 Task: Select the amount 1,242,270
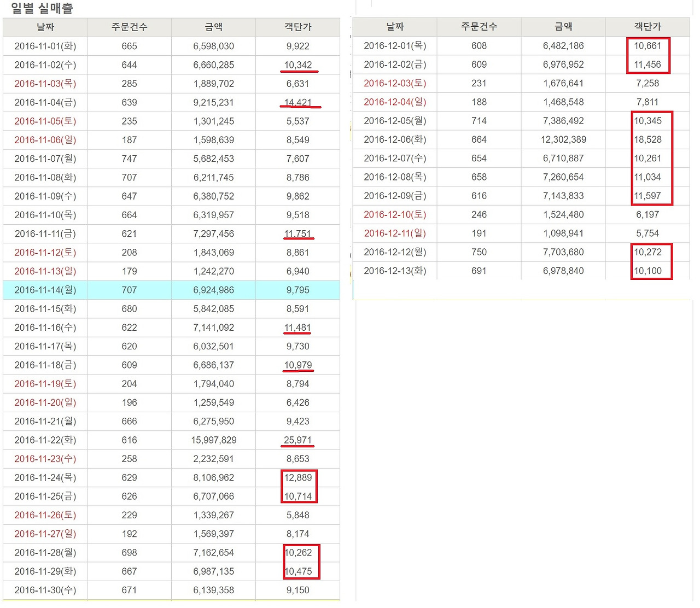click(x=214, y=271)
